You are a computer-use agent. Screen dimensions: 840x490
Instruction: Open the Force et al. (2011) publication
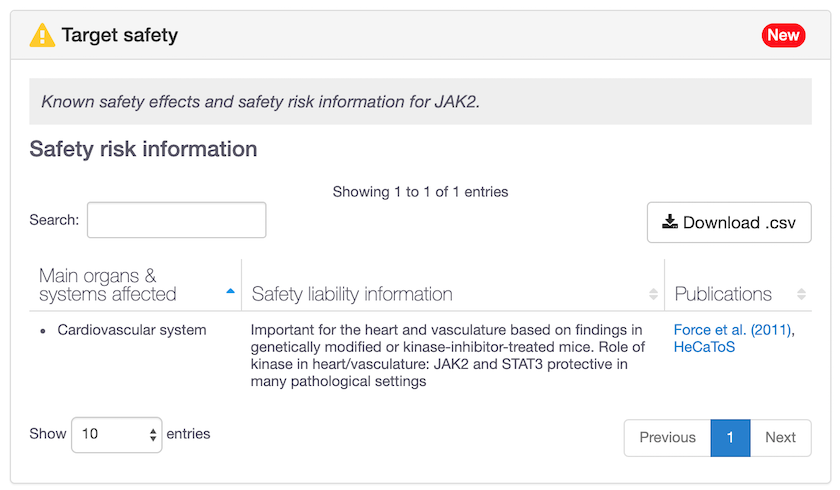[733, 329]
